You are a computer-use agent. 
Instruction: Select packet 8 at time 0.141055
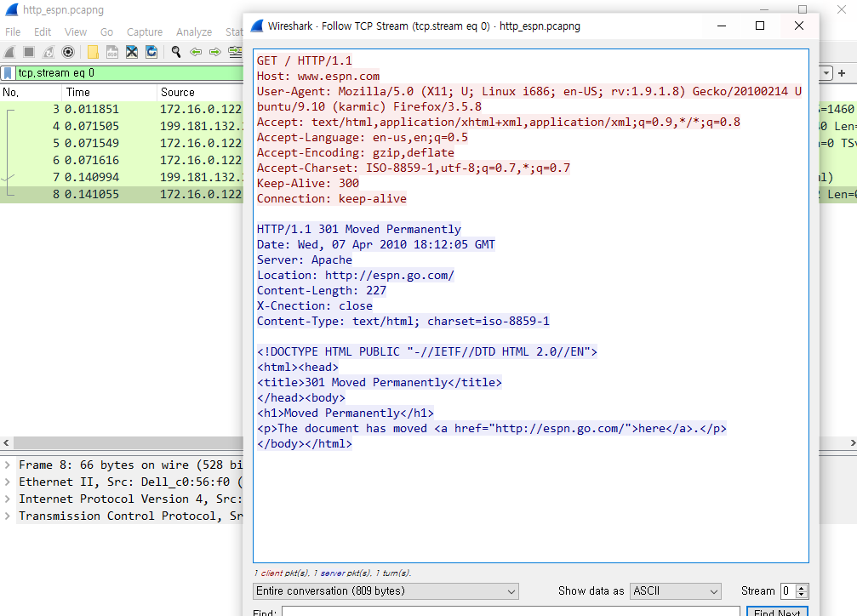tap(122, 194)
